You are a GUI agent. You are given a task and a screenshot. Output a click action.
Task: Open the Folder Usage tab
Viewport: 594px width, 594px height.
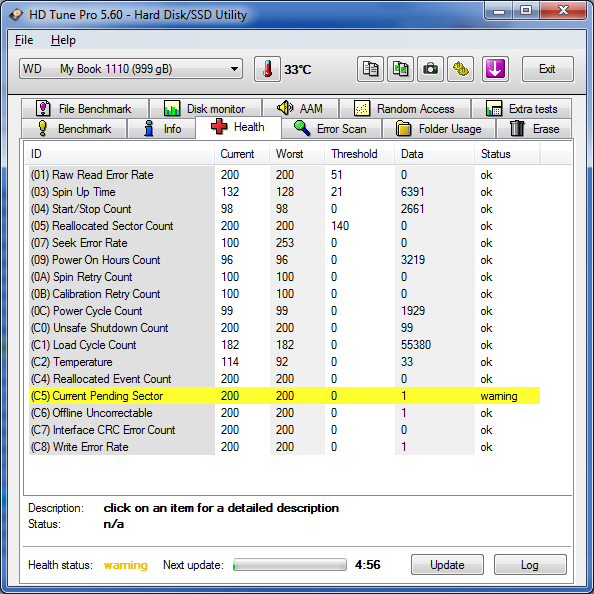point(439,129)
